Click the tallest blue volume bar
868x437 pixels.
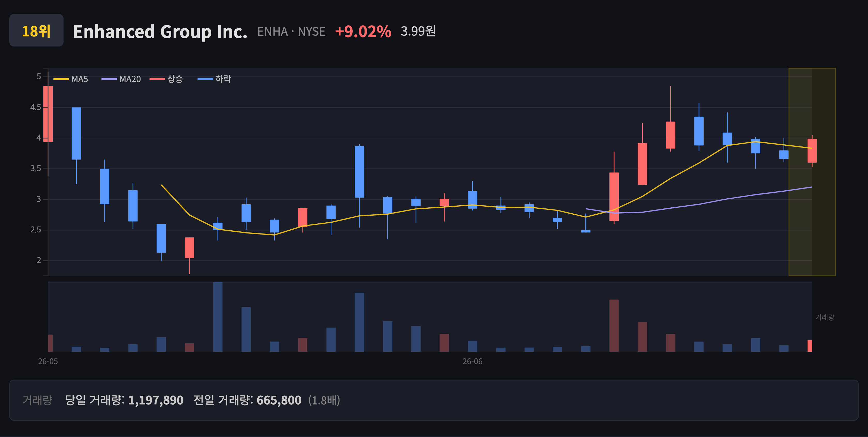(x=218, y=317)
